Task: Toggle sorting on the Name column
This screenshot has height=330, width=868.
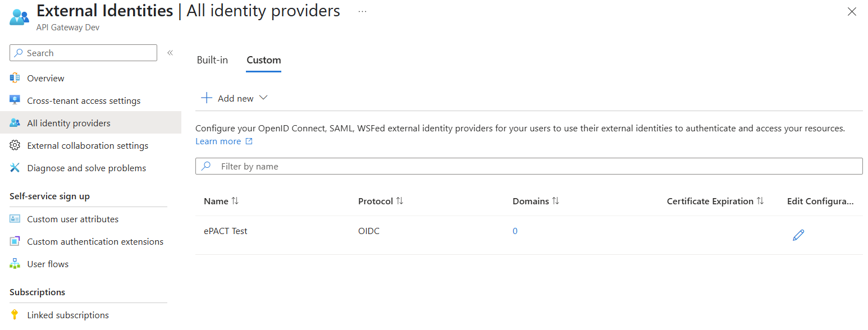Action: 221,200
